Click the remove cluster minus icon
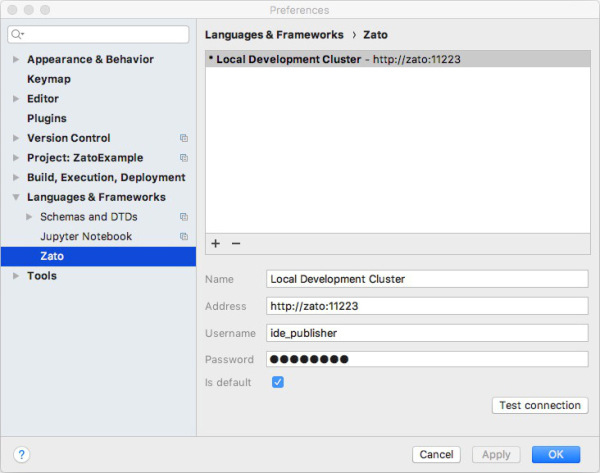The height and width of the screenshot is (473, 600). pos(236,243)
